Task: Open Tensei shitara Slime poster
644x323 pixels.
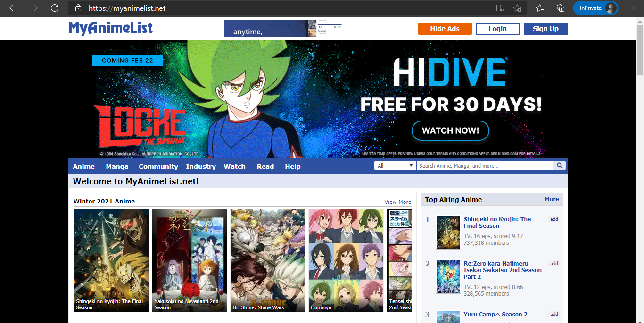Action: point(399,260)
